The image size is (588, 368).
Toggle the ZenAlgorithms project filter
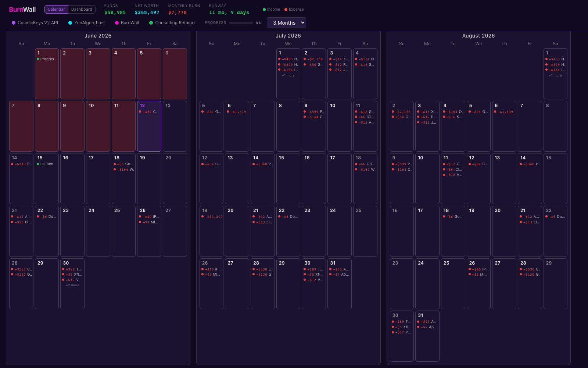coord(86,23)
